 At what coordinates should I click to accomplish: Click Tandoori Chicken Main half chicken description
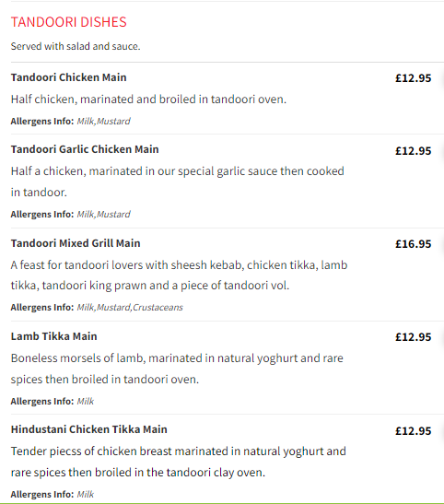point(148,100)
